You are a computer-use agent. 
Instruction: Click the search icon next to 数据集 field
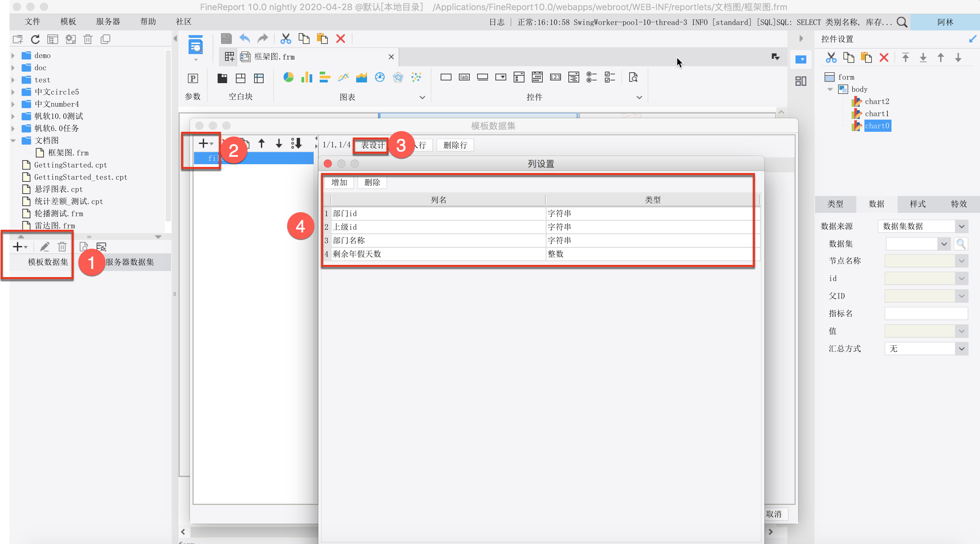click(961, 244)
